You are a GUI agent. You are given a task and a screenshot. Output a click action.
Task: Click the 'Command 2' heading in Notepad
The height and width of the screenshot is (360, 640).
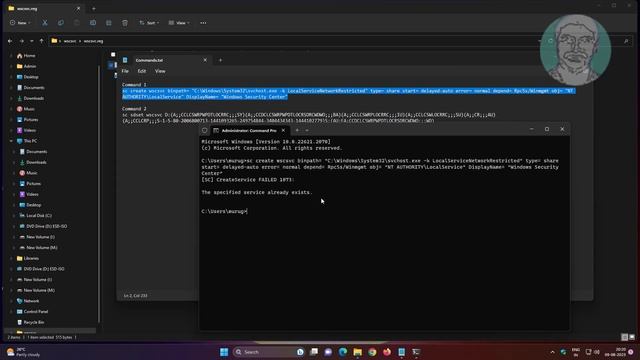tap(134, 109)
